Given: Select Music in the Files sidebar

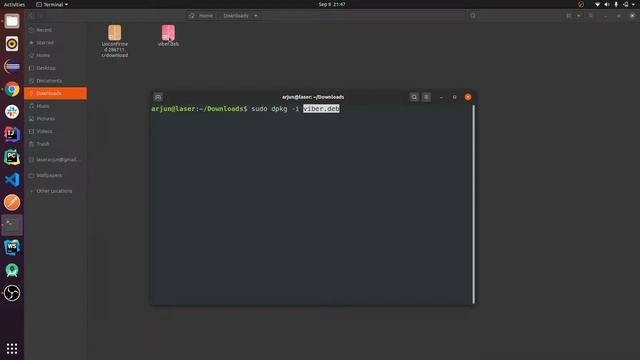Looking at the screenshot, I should (56, 106).
